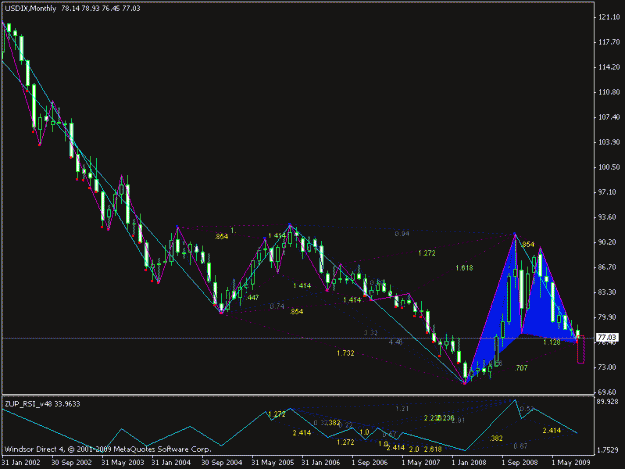This screenshot has width=625, height=469.
Task: Click the ZUP_RSI_v48 33.9633 indicator label
Action: [43, 404]
